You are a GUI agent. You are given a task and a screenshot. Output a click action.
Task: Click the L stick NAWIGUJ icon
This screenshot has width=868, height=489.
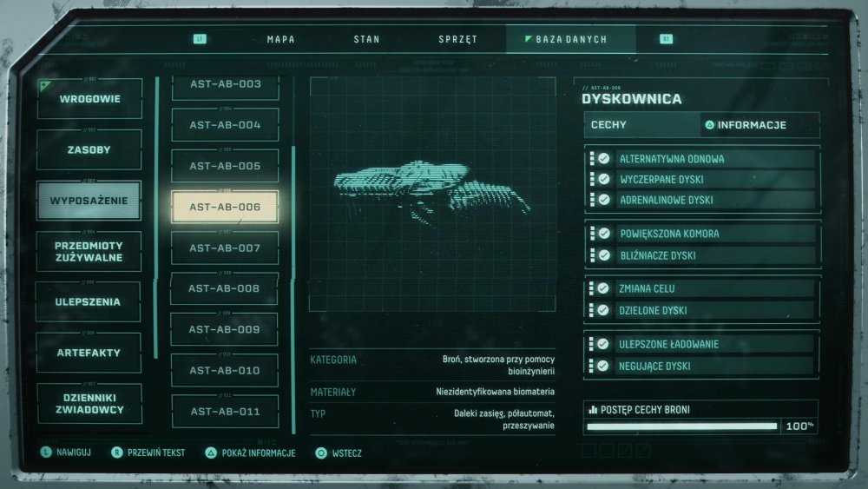click(x=46, y=452)
